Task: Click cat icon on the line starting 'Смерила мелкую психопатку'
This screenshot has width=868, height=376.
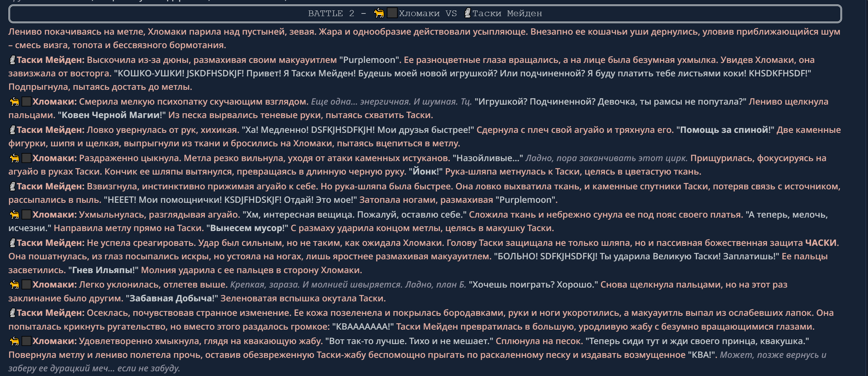Action: [x=14, y=102]
